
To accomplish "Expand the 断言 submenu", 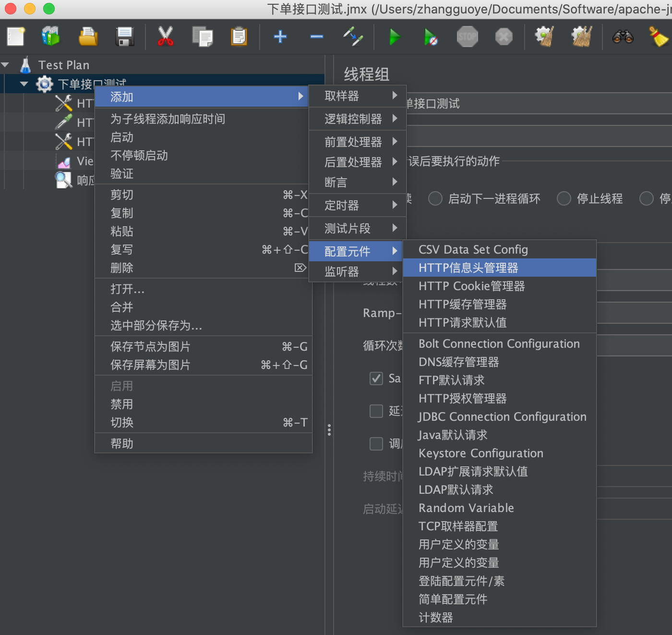I will tap(358, 182).
